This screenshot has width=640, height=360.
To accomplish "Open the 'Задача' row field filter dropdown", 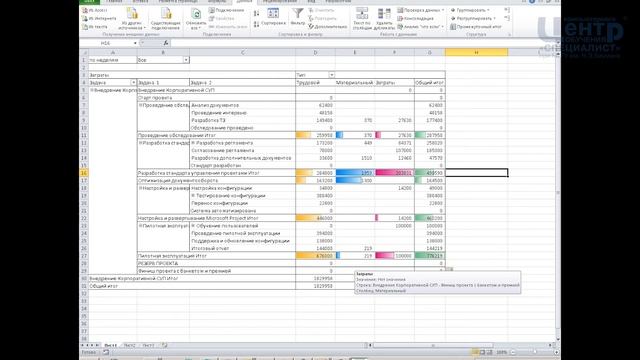I will (133, 82).
